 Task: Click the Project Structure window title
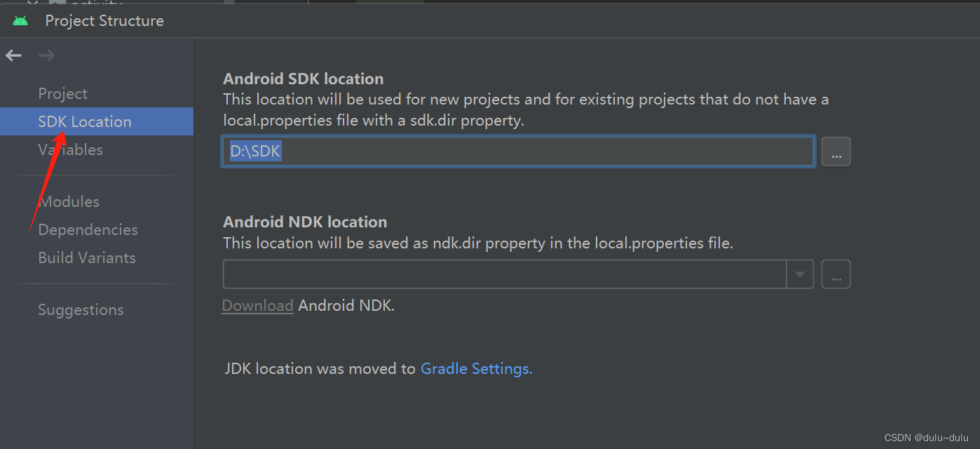pos(104,20)
